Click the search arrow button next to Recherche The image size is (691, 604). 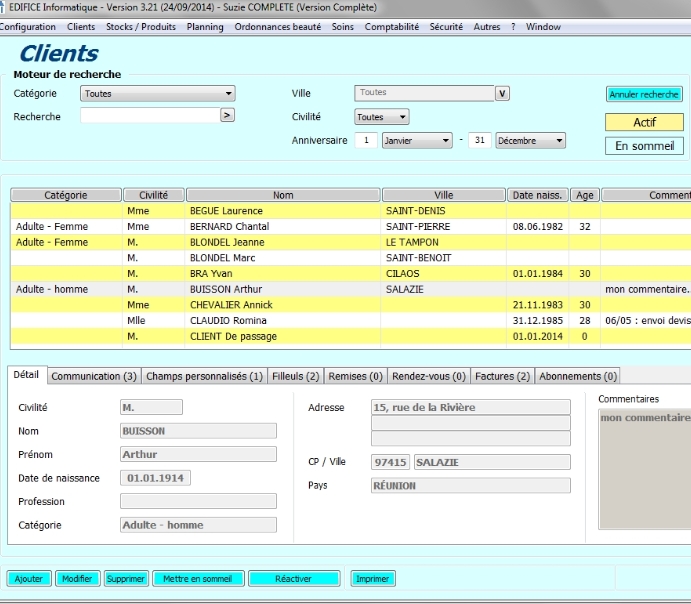[x=227, y=116]
